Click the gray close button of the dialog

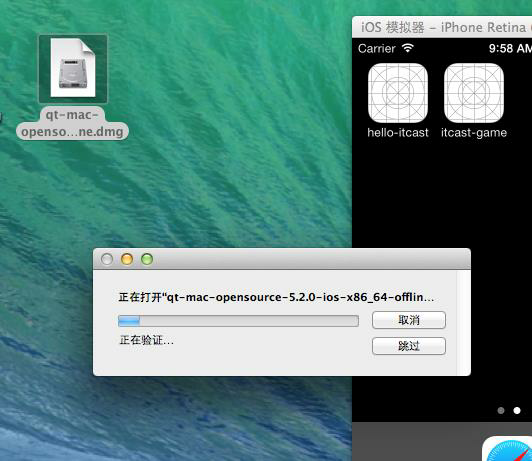107,259
